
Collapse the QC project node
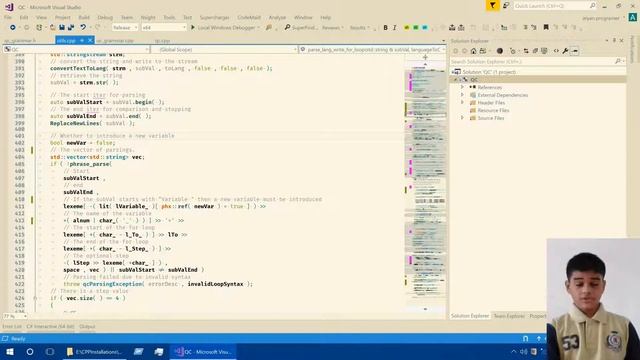tap(456, 80)
